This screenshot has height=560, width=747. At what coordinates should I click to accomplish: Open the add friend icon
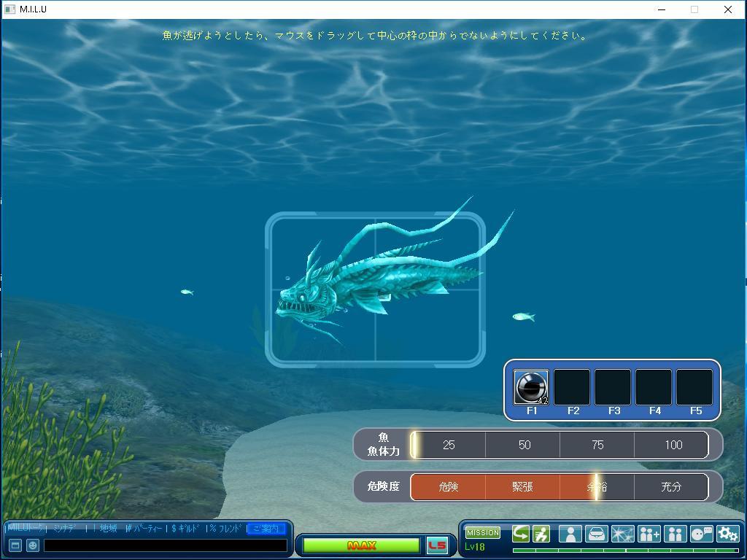(x=649, y=534)
